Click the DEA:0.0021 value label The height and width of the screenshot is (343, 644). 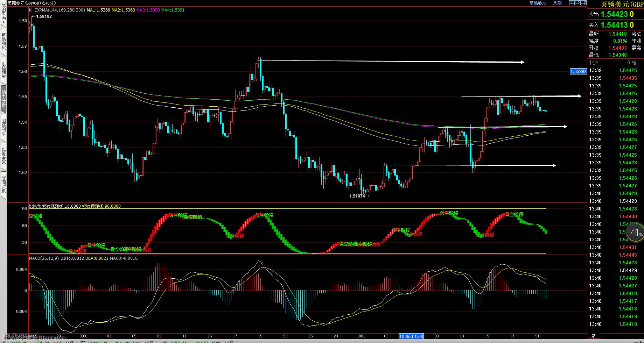coord(97,258)
